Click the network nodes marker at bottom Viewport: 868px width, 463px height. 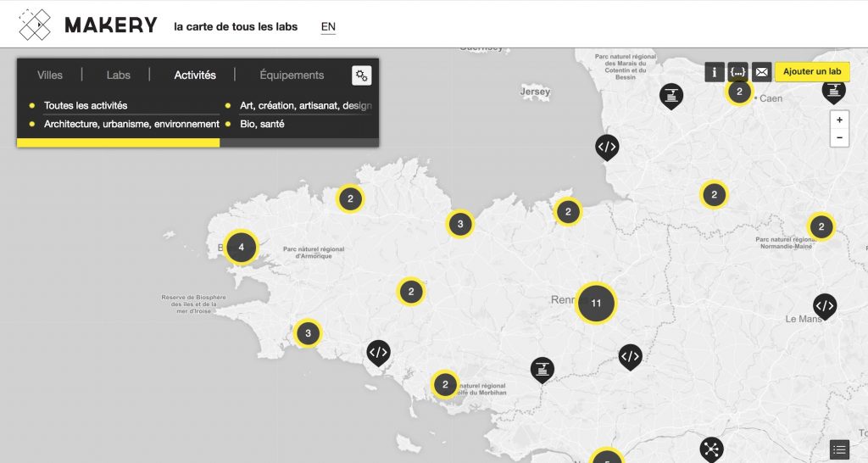point(712,449)
